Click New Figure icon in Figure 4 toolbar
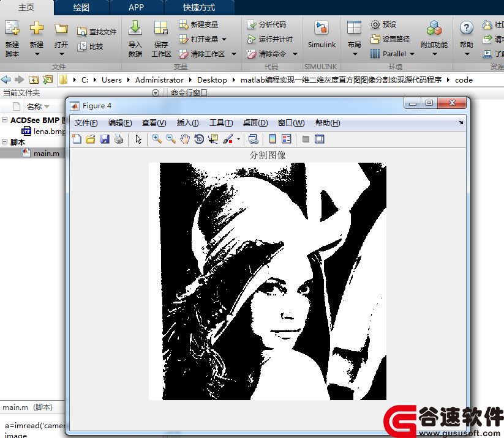This screenshot has height=438, width=504. click(77, 139)
